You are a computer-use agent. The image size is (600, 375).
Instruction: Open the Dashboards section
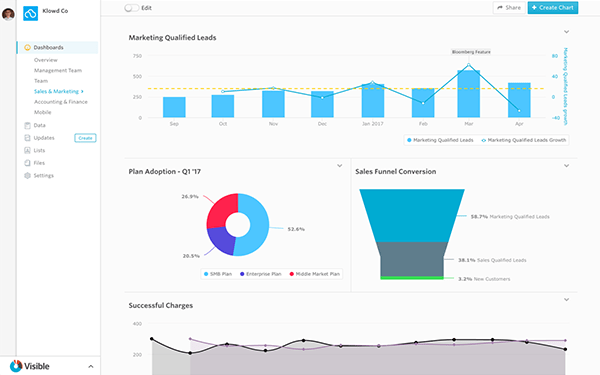[57, 47]
